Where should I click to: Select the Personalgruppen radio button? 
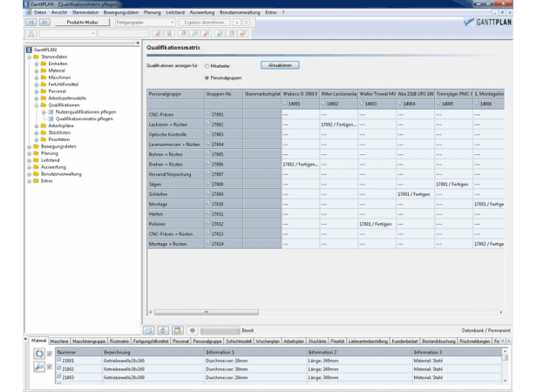207,78
